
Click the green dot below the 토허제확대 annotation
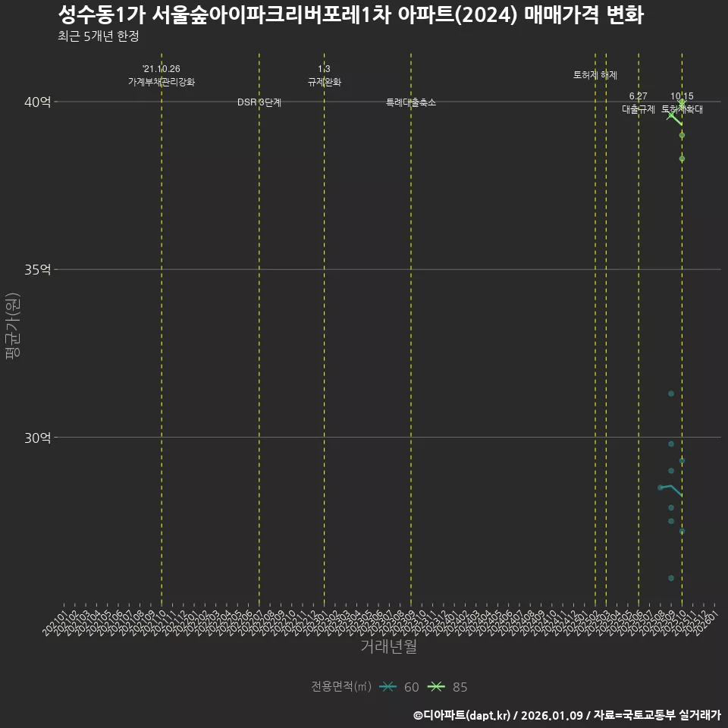pos(682,158)
